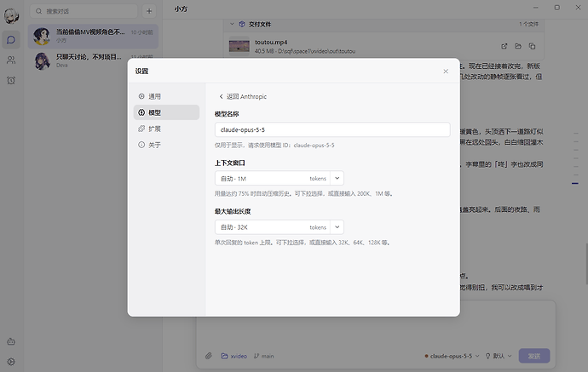Viewport: 588px width, 372px height.
Task: Click the toutou.mp4 video thumbnail
Action: [239, 46]
